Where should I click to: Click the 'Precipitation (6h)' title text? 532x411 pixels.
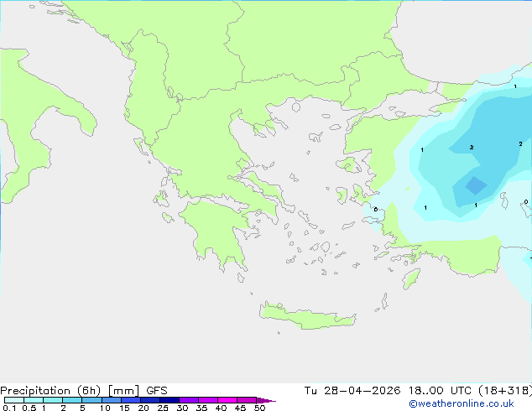pyautogui.click(x=50, y=391)
